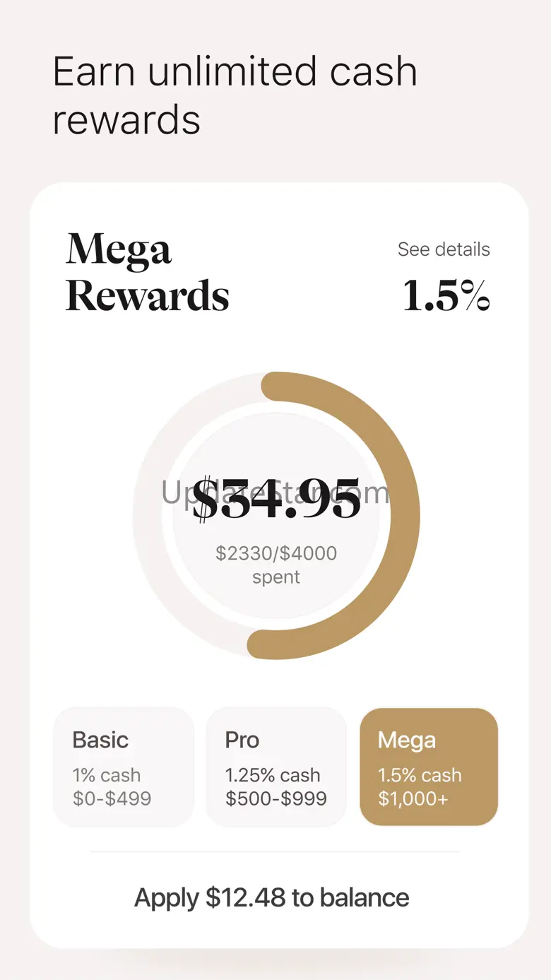Screen dimensions: 551x980
Task: Click the word spent inside the ring
Action: coord(276,577)
